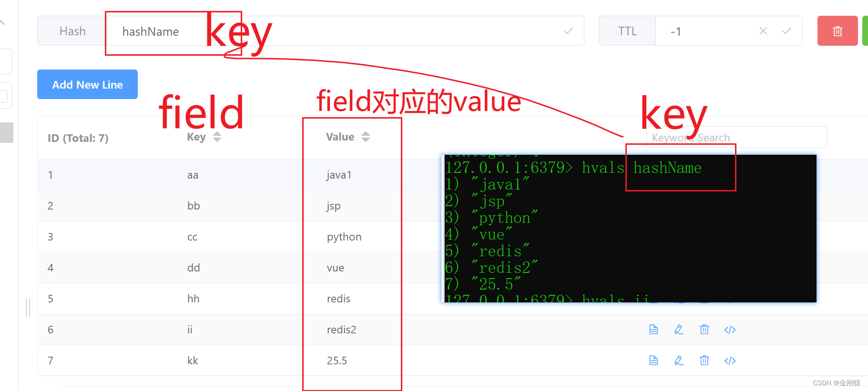
Task: Edit row 6 ii with pencil icon
Action: coord(679,330)
